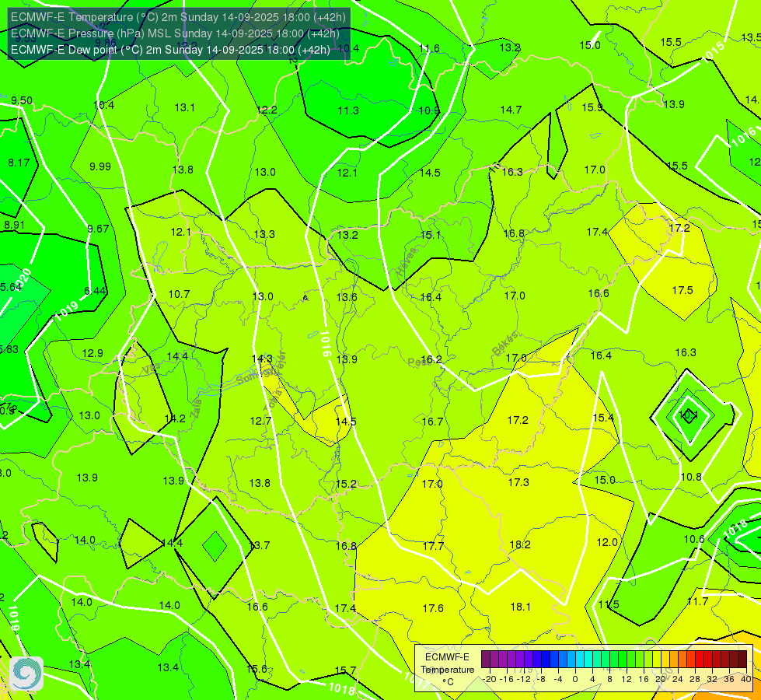Viewport: 761px width, 700px height.
Task: Click the 16.2 value near Pest
Action: (431, 359)
